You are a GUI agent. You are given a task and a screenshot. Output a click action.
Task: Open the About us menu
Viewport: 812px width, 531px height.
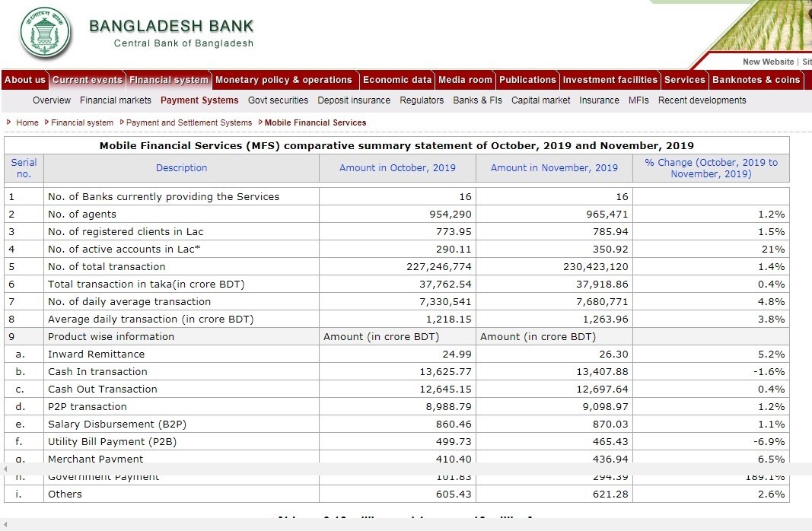25,80
